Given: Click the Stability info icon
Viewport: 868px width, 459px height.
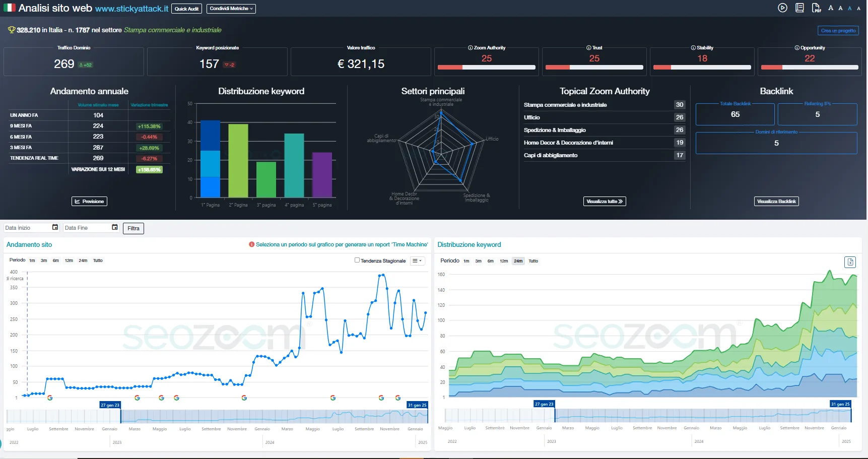Looking at the screenshot, I should point(693,48).
